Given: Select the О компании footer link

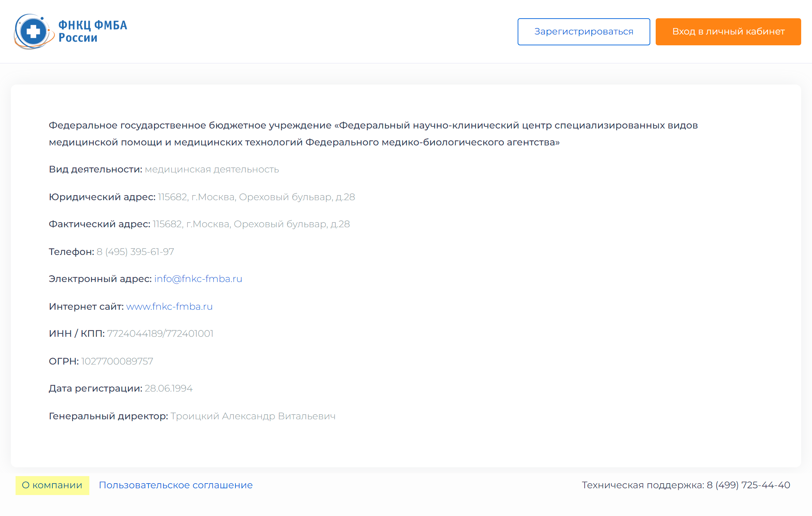Looking at the screenshot, I should tap(52, 485).
